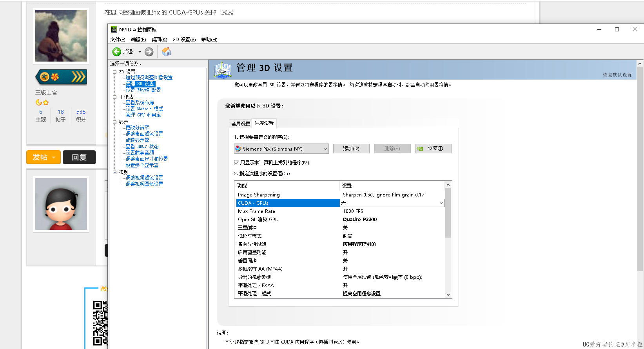Select 设置 Mosaic 模式 tree item
644x349 pixels.
[x=144, y=109]
